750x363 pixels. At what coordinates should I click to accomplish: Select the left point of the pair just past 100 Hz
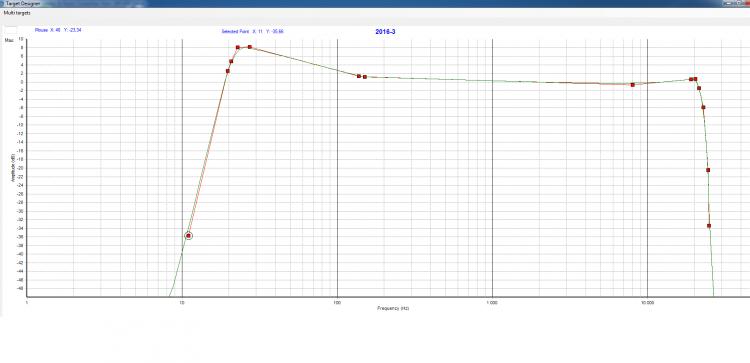click(359, 76)
